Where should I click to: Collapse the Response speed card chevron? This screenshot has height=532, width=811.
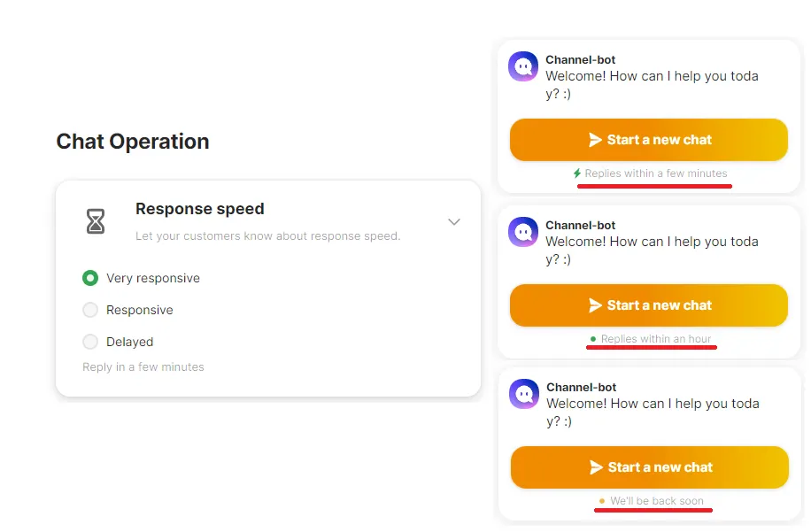[x=454, y=221]
